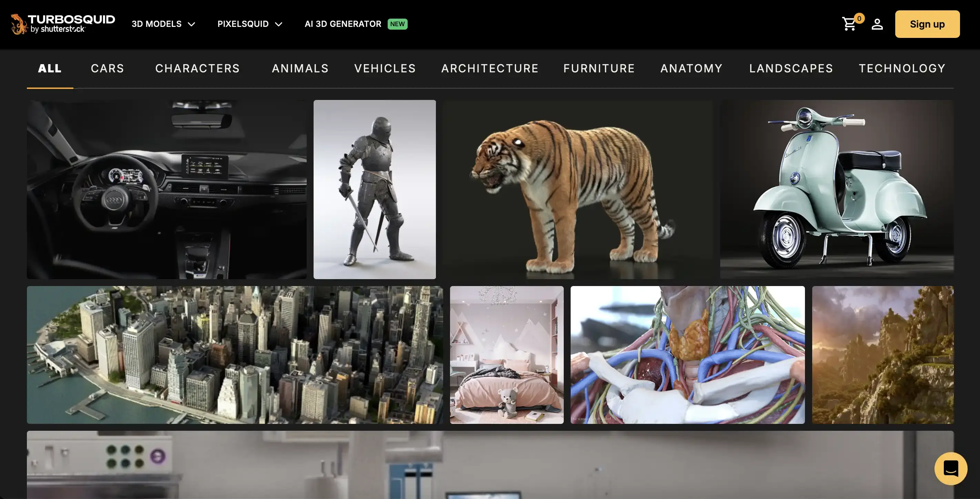
Task: Select the CHARACTERS category
Action: tap(197, 69)
